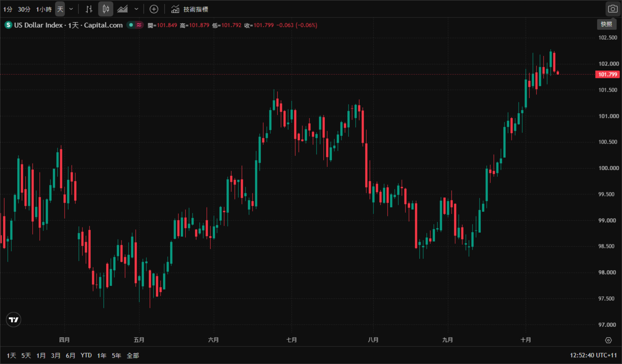Click the 收=101.799 close value
This screenshot has height=364, width=622.
[x=259, y=25]
